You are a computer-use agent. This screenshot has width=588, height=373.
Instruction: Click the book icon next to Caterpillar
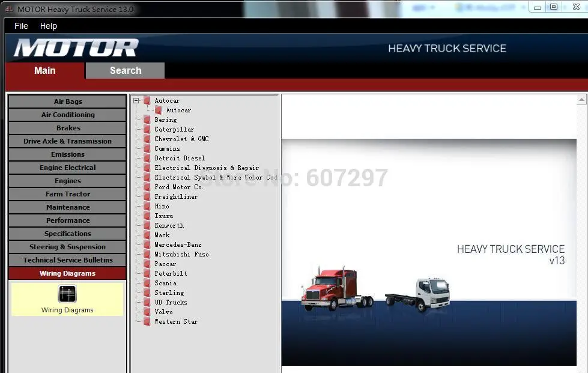point(147,129)
